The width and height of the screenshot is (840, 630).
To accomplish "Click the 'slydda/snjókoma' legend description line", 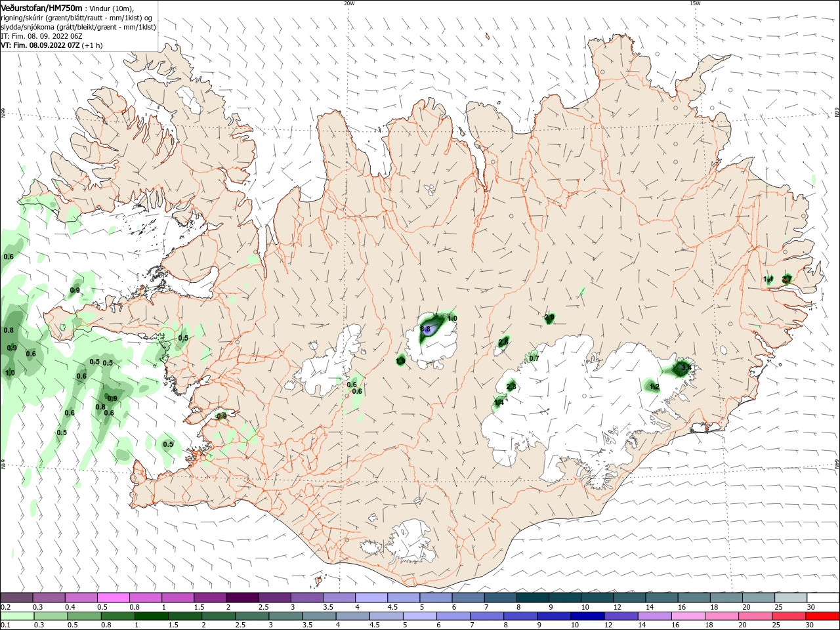I will (x=78, y=27).
